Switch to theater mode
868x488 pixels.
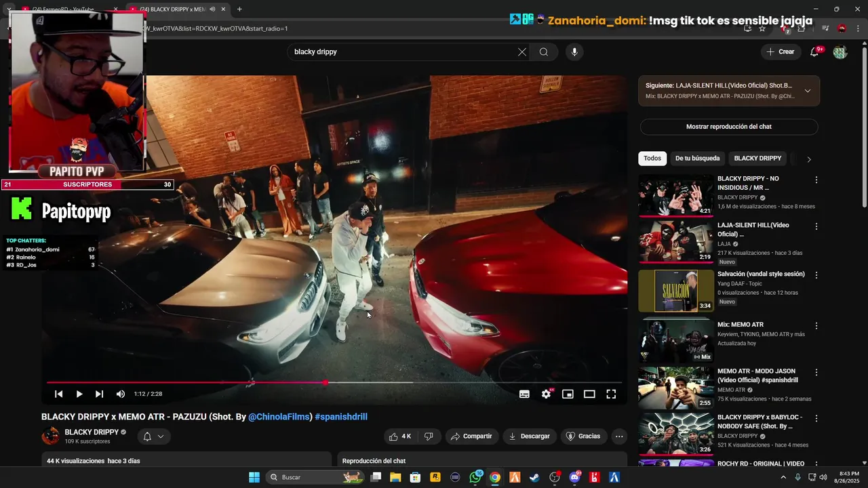589,394
